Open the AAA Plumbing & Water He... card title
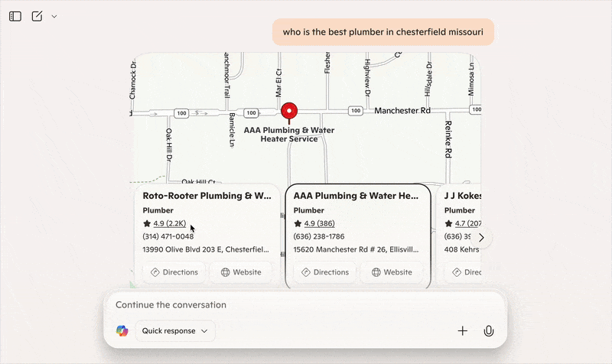 (356, 196)
